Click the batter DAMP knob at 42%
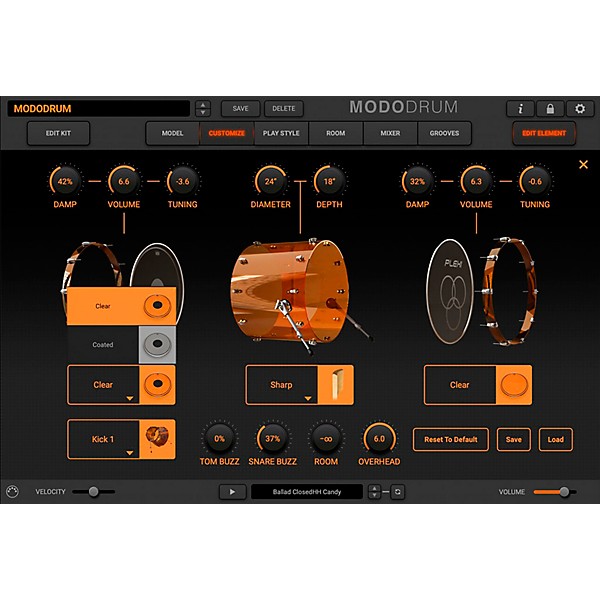Viewport: 600px width, 600px height. point(65,181)
